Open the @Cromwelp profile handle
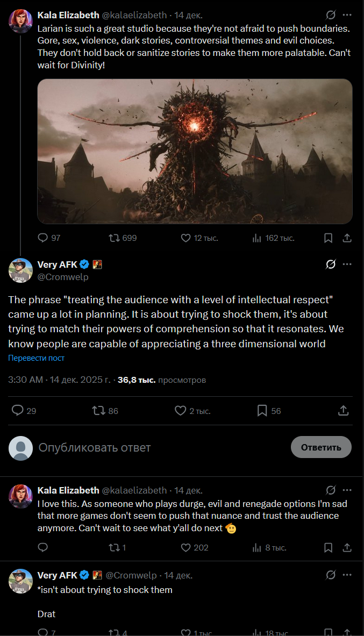 [x=63, y=277]
